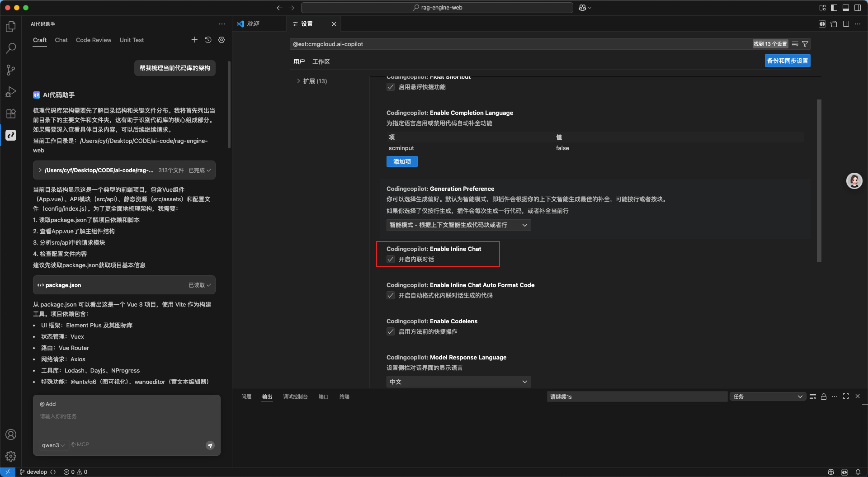
Task: Close the 设置 editor tab
Action: point(334,24)
